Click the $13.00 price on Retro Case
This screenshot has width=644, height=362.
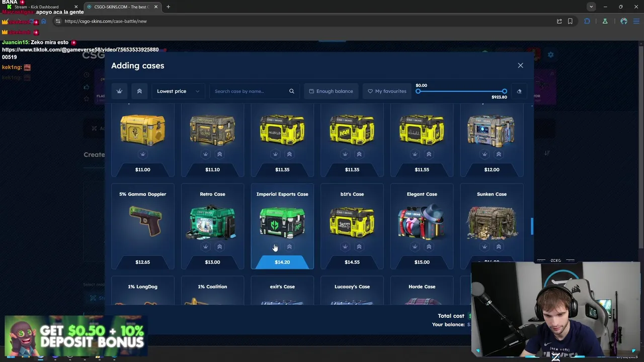click(212, 262)
